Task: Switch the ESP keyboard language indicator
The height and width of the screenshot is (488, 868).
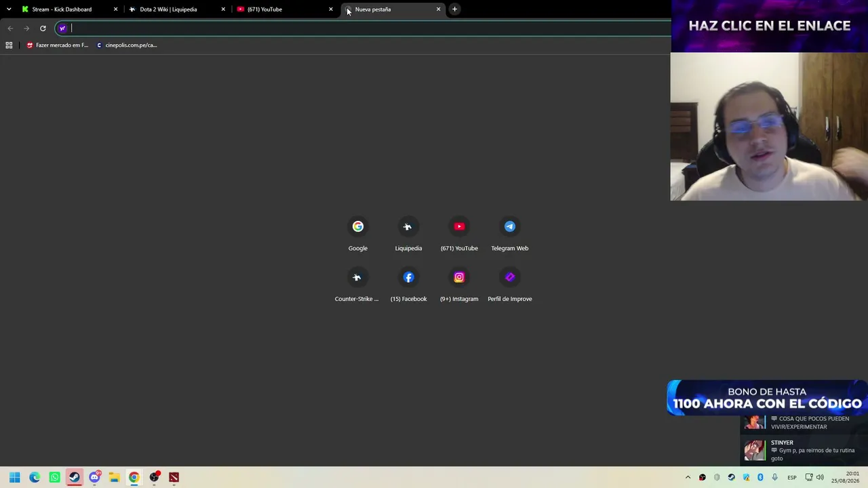Action: [791, 477]
